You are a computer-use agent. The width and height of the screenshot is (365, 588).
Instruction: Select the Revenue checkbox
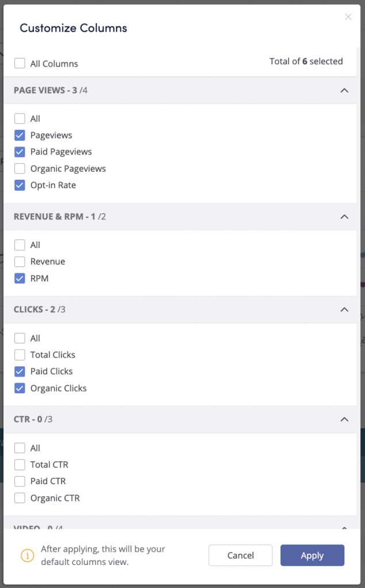(x=20, y=261)
